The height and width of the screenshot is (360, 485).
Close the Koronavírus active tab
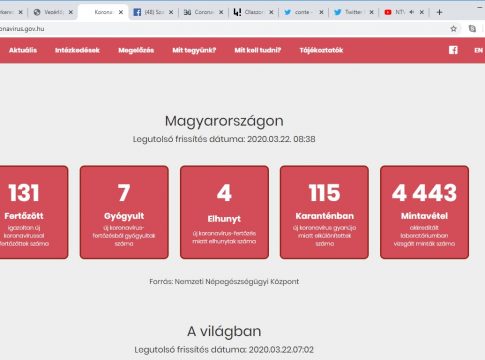coord(121,12)
